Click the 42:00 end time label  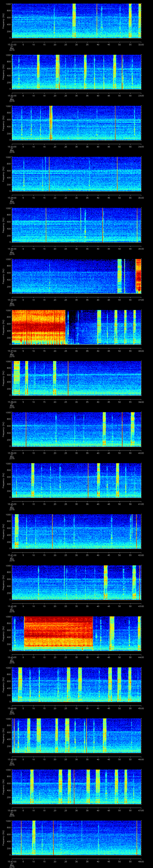click(141, 555)
